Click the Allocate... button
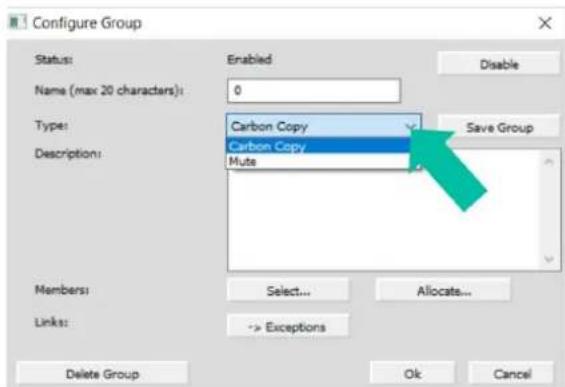Viewport: 565px width, 387px height. coord(443,290)
